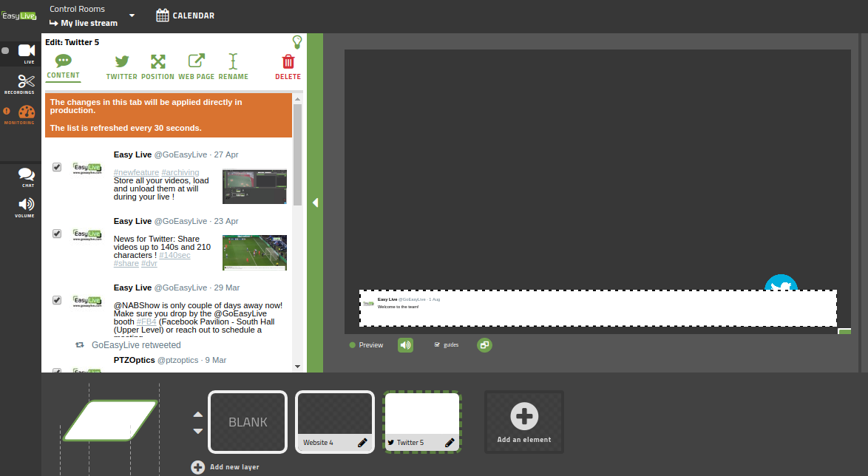868x476 pixels.
Task: Open the 27 Apr tweet image thumbnail
Action: pyautogui.click(x=254, y=186)
